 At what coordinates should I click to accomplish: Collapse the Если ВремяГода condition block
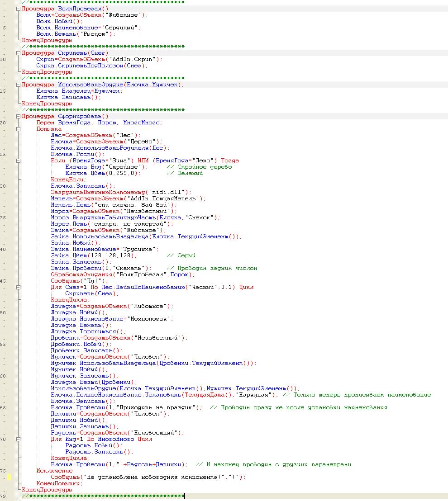coord(18,161)
